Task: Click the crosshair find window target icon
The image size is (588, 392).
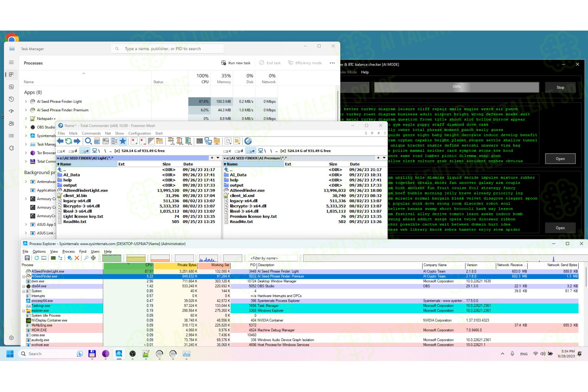Action: [93, 258]
